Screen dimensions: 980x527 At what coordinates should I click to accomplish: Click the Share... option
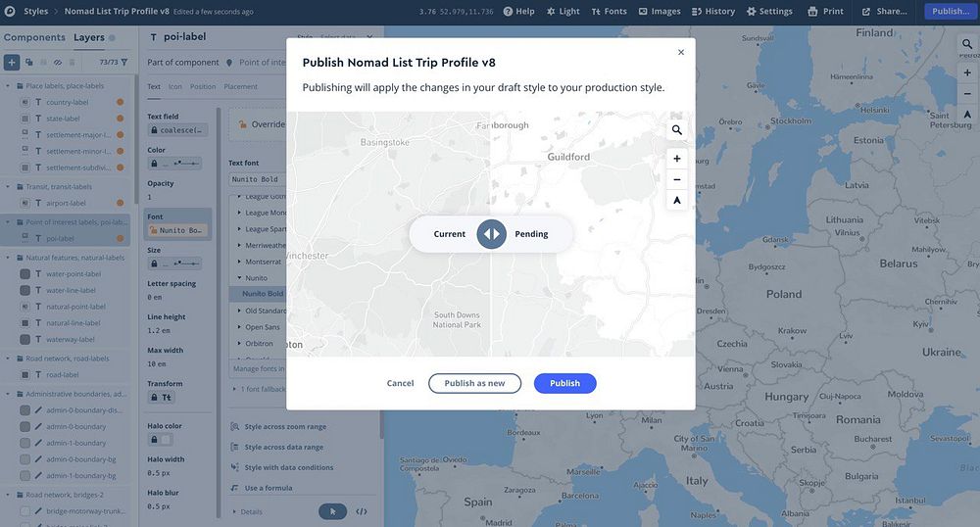coord(884,11)
